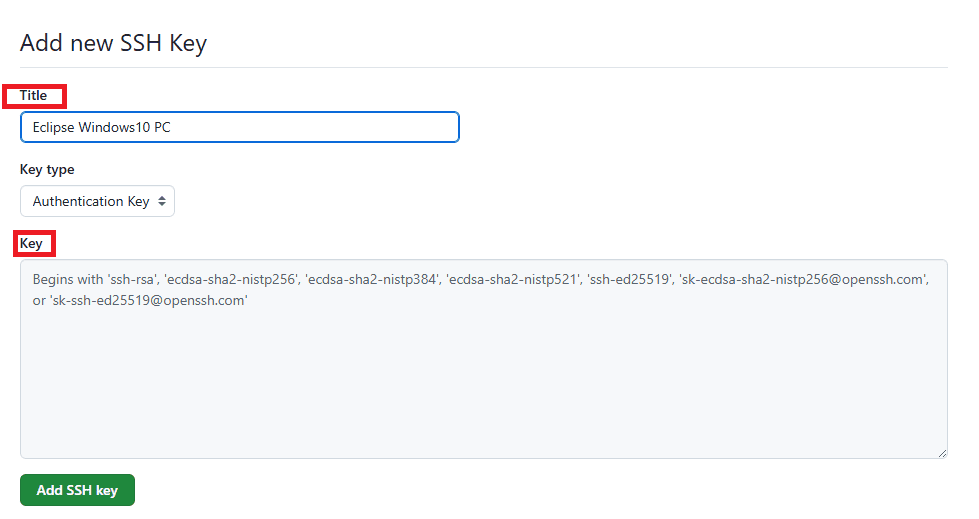The image size is (979, 519).
Task: Place cursor on word Eclipse in Title
Action: click(54, 128)
